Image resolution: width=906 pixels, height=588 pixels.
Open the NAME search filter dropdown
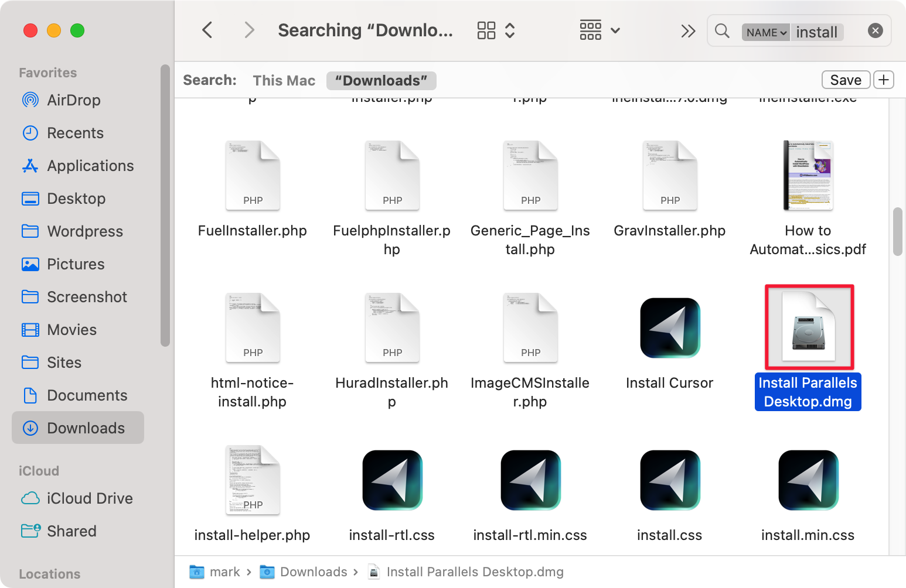click(x=765, y=32)
